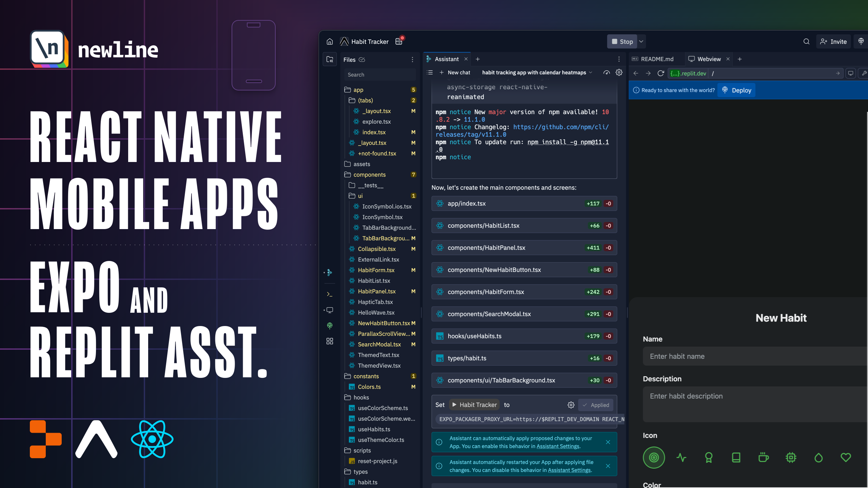Viewport: 868px width, 488px height.
Task: Select the coffee cup habit icon
Action: click(x=763, y=457)
